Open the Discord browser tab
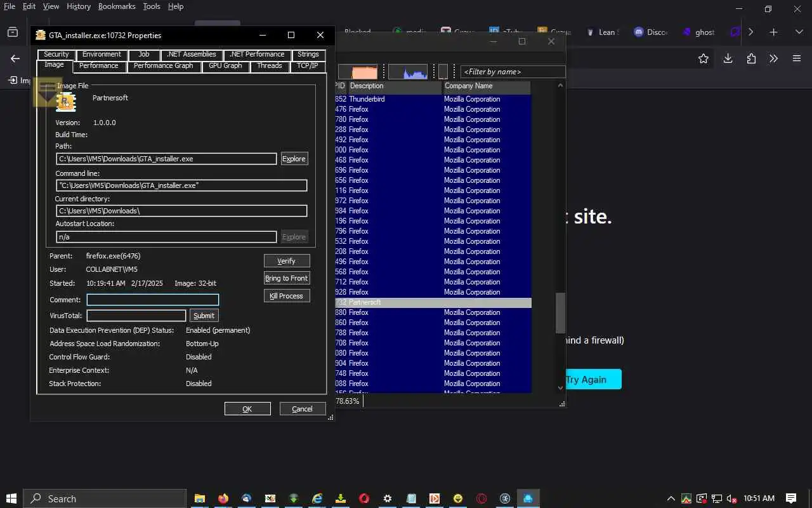 tap(651, 32)
